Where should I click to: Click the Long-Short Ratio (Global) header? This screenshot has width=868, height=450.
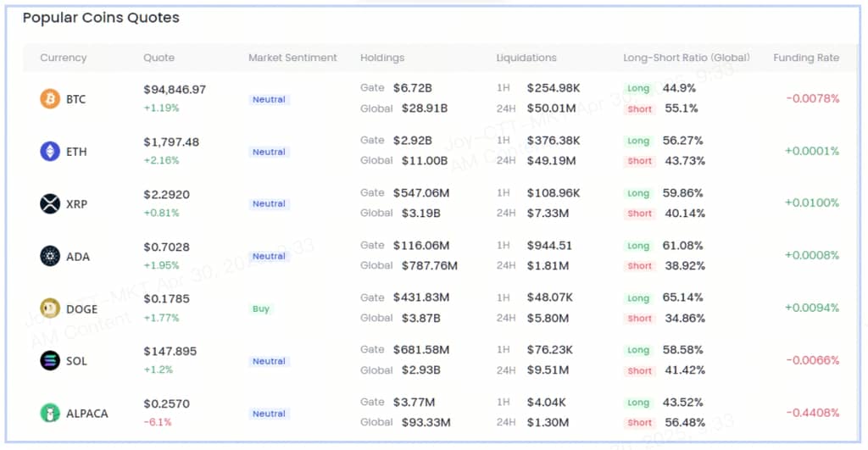[x=686, y=58]
